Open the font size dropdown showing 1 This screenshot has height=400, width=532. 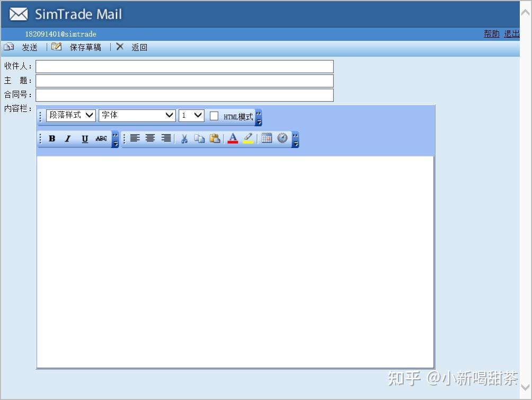click(x=191, y=115)
